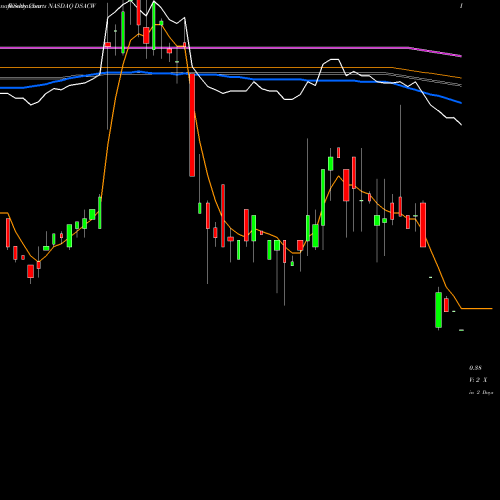Click the thick blue moving average line
The width and height of the screenshot is (500, 500).
[x=231, y=77]
